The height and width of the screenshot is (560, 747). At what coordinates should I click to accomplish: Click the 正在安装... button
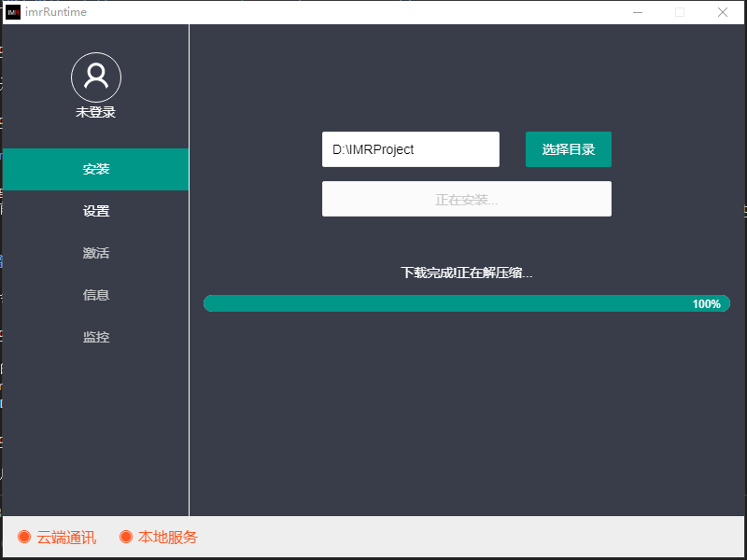[x=466, y=200]
